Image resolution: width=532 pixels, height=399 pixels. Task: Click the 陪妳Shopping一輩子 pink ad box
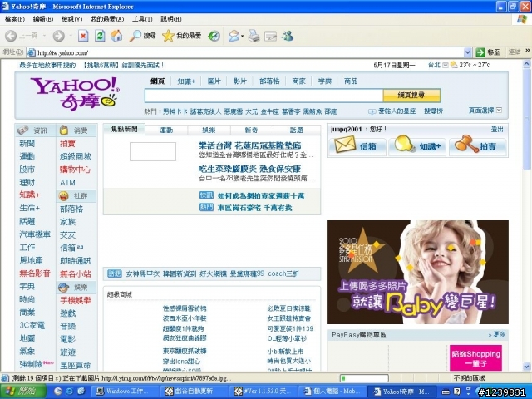tap(475, 358)
